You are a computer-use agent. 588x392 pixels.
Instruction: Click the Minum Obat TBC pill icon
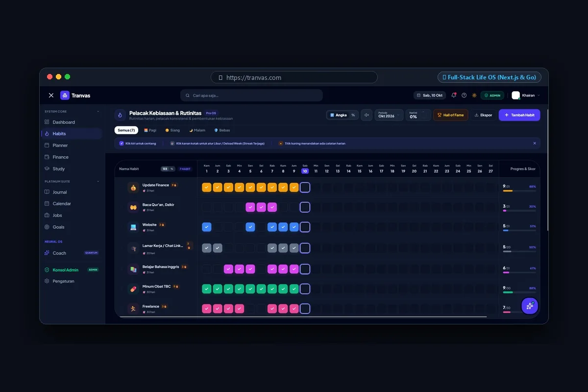(x=133, y=289)
